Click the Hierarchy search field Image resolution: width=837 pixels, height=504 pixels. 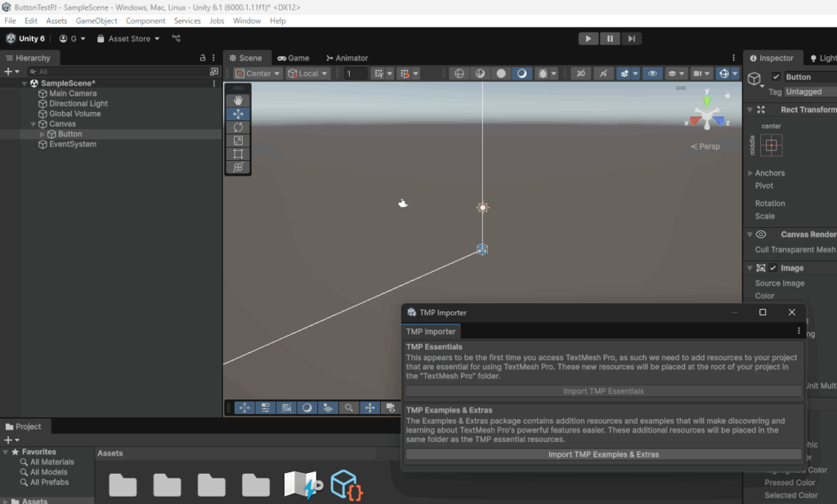[118, 71]
